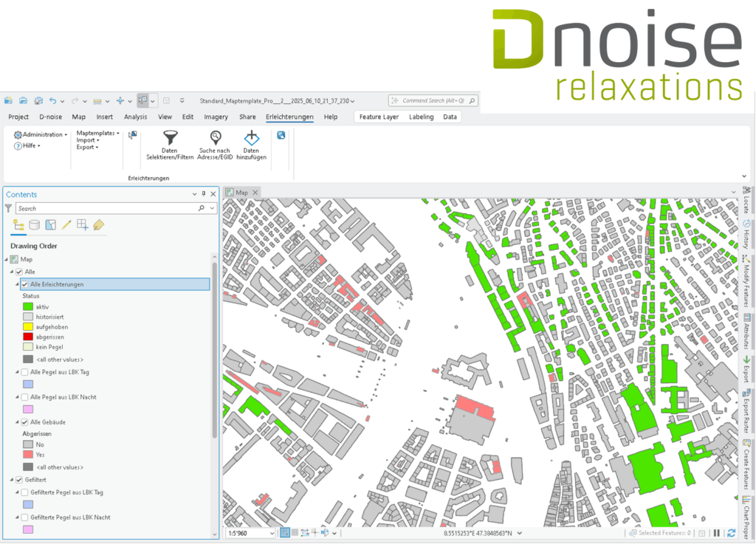This screenshot has width=756, height=544.
Task: Click the green aktiv status swatch
Action: click(x=27, y=306)
